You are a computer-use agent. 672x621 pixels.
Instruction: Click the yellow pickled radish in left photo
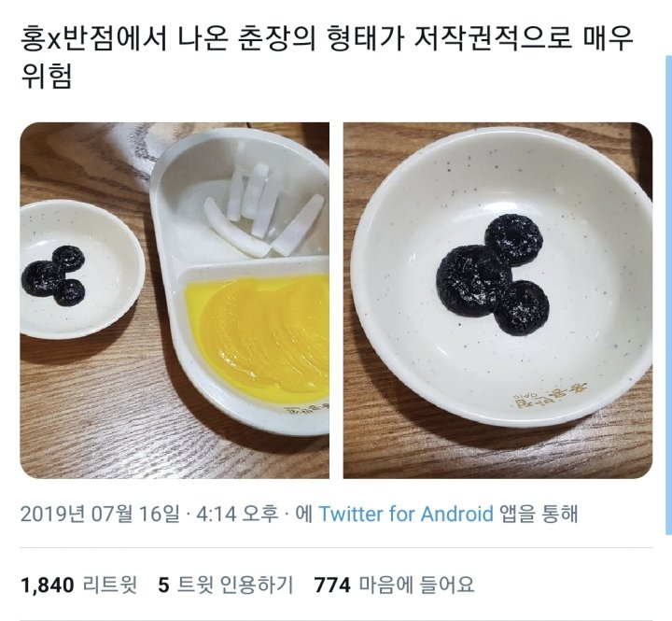pyautogui.click(x=259, y=332)
